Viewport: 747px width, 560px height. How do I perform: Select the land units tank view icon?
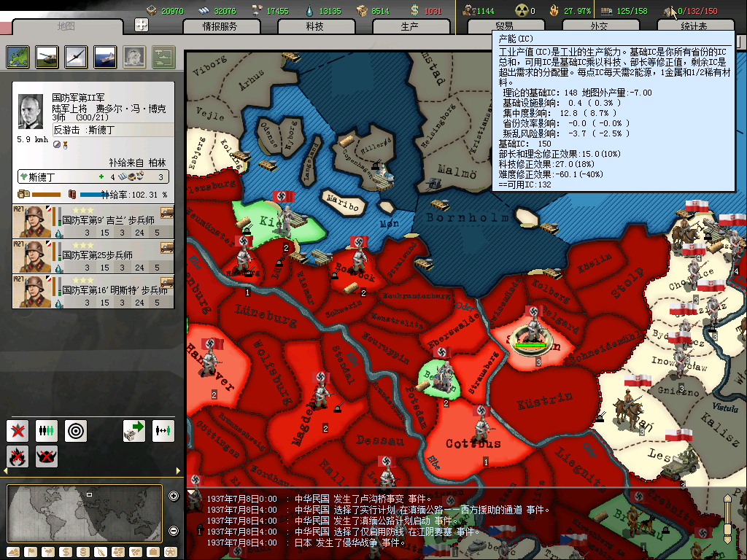coord(47,57)
